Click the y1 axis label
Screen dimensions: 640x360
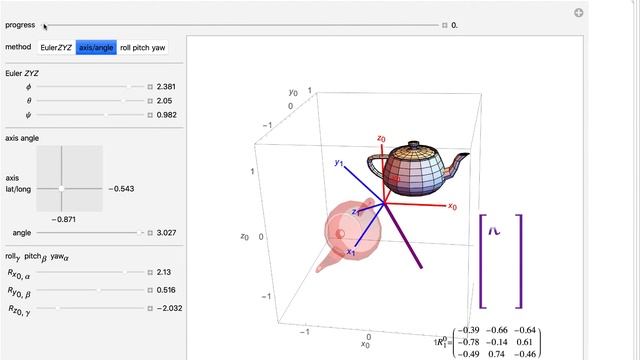point(339,162)
